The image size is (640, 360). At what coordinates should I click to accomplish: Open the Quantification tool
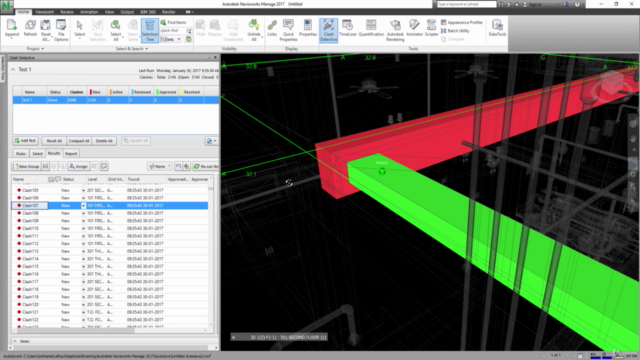pos(371,29)
